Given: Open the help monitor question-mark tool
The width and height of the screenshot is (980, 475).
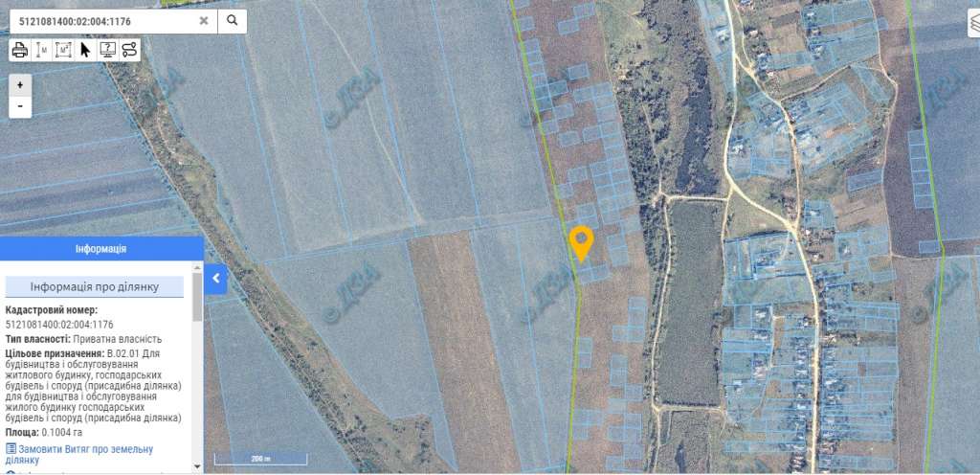Looking at the screenshot, I should [x=107, y=50].
